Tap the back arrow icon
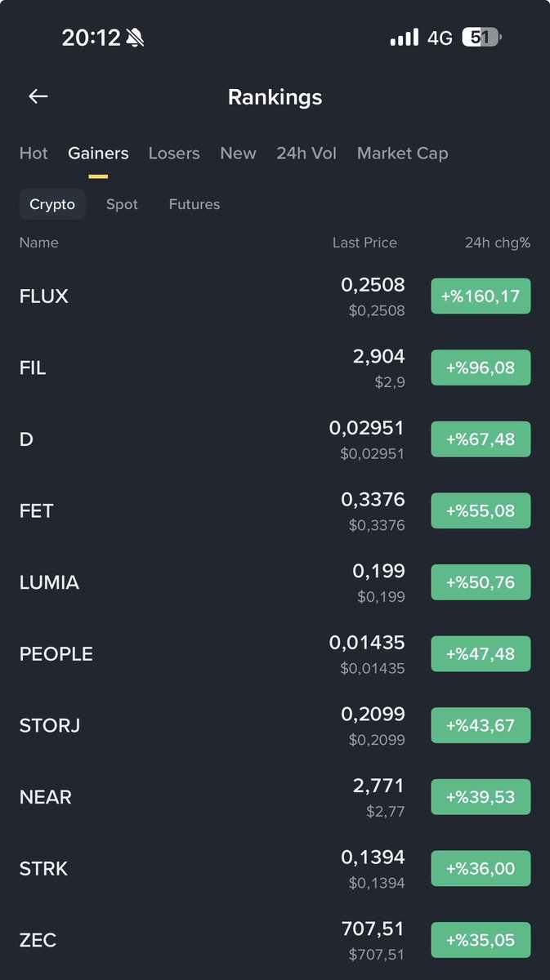The width and height of the screenshot is (550, 980). (38, 96)
